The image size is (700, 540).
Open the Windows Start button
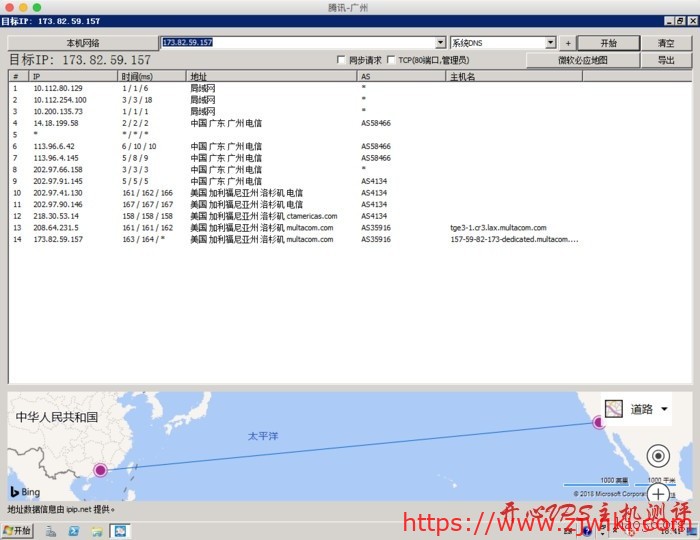tap(18, 530)
